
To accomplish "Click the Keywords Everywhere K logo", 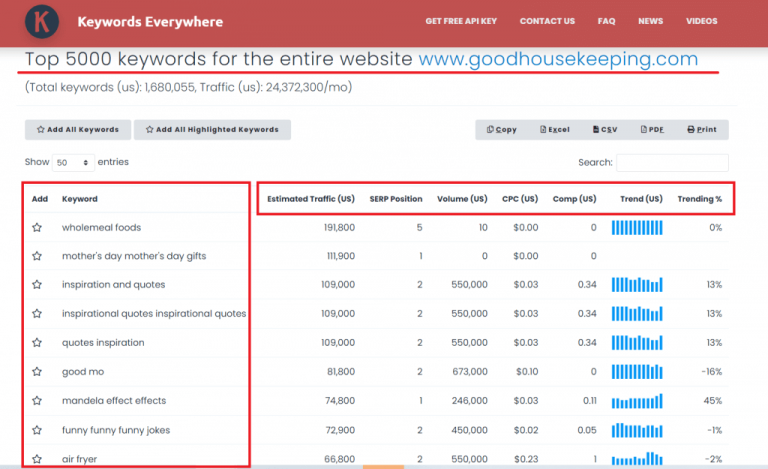I will point(42,22).
